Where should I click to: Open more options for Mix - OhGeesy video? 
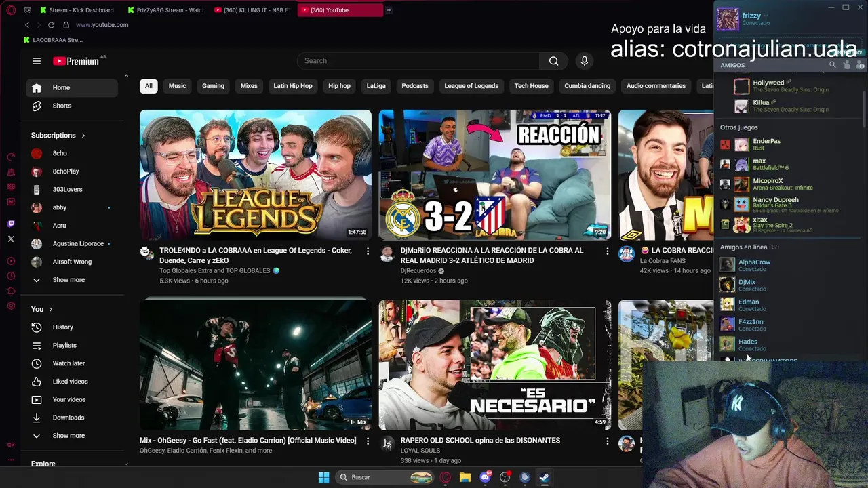click(368, 441)
